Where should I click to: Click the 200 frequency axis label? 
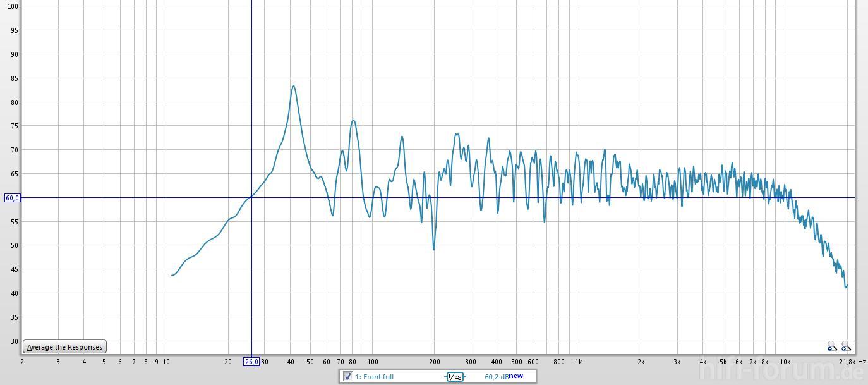434,362
